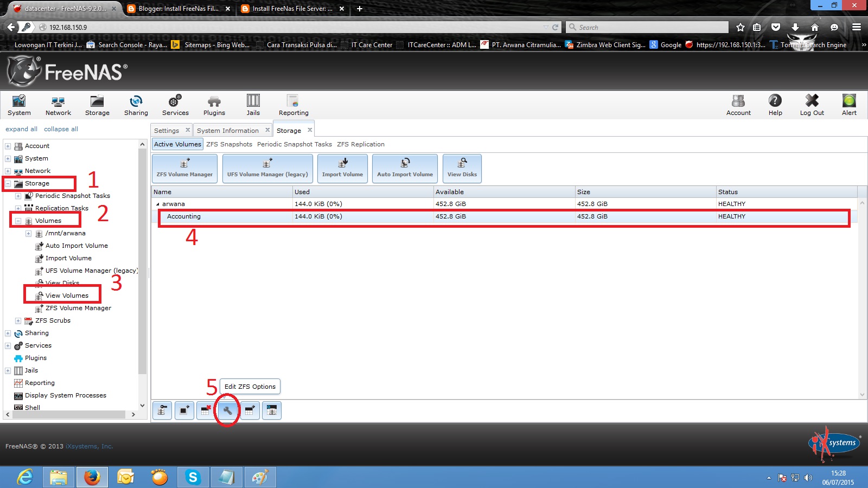Open the Help icon in top toolbar

(775, 105)
